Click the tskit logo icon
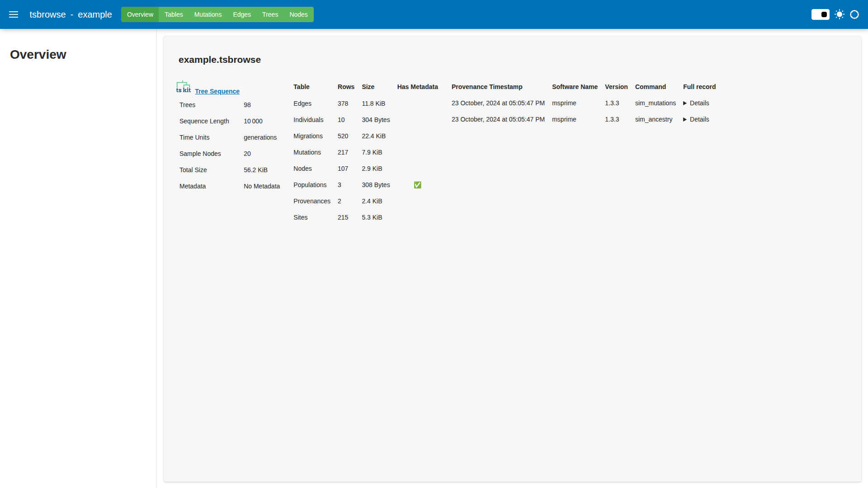 183,87
